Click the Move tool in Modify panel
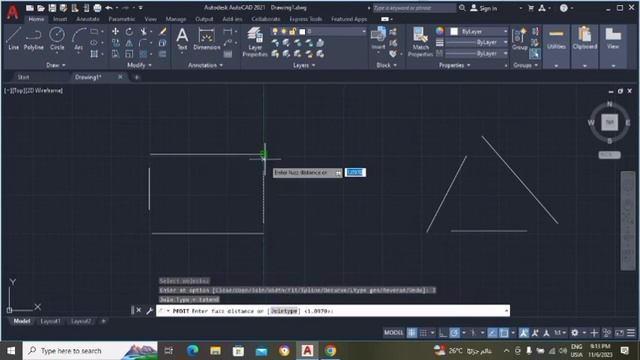The image size is (640, 360). 116,31
